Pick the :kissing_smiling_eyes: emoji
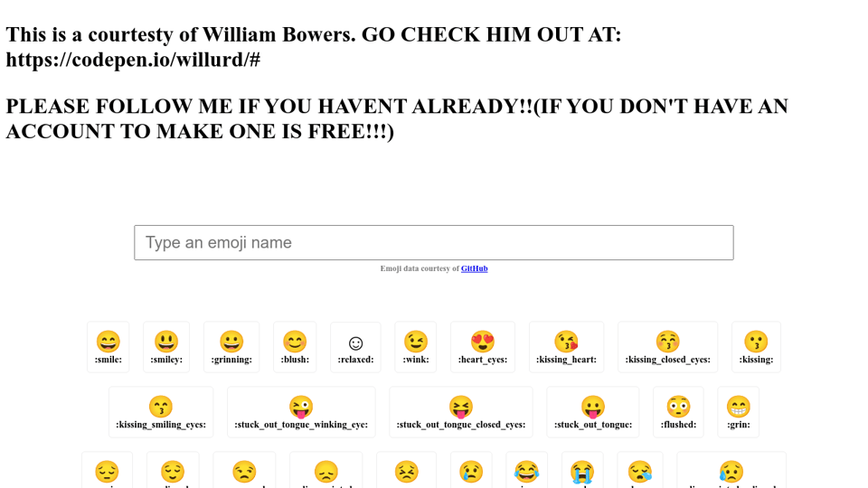The image size is (868, 488). click(x=161, y=412)
